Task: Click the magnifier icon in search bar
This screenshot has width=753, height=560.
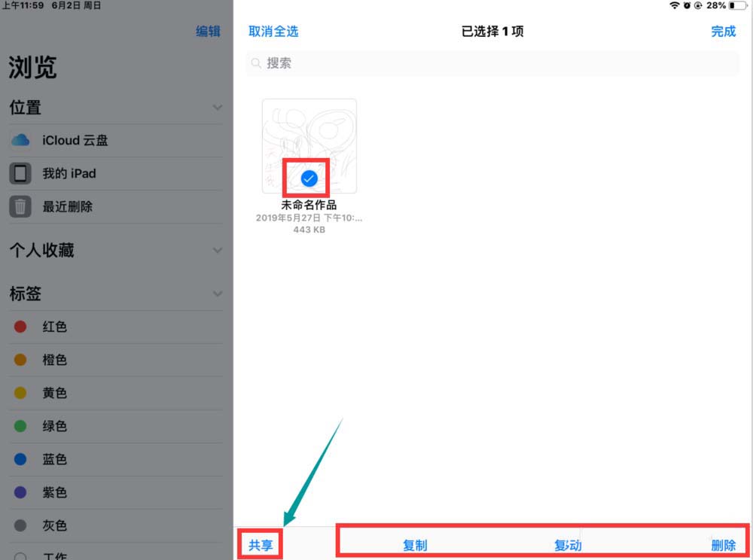Action: click(256, 63)
